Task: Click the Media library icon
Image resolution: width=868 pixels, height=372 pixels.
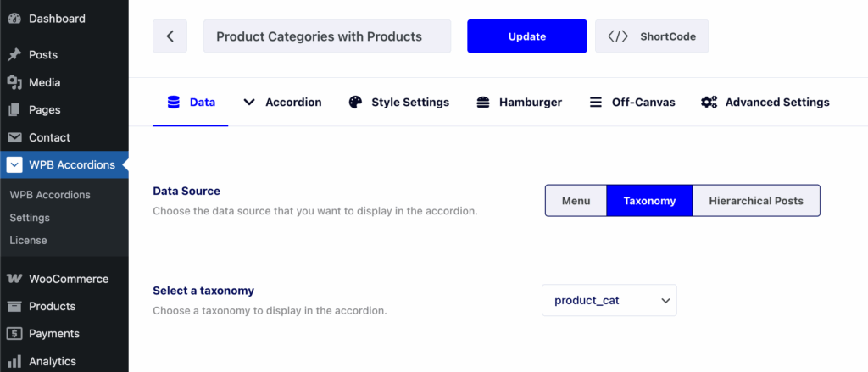Action: (x=15, y=82)
